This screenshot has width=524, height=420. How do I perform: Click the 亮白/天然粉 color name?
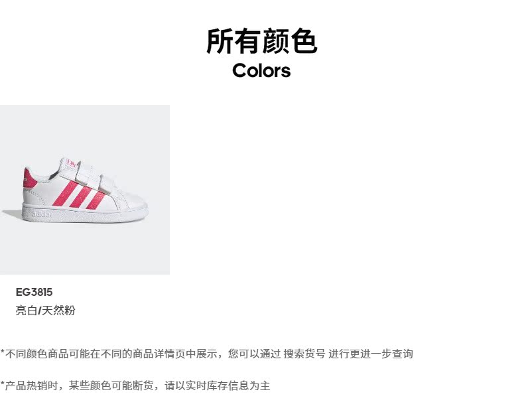[x=46, y=311]
